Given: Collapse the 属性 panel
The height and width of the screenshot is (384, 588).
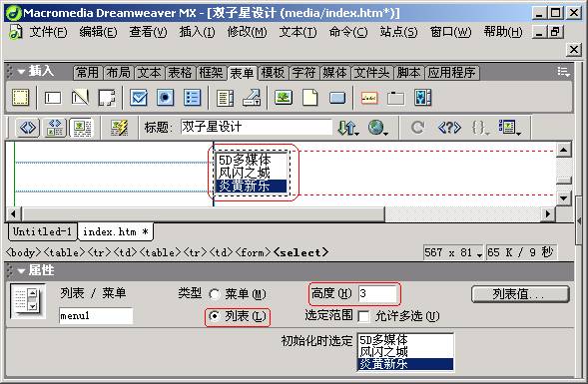Looking at the screenshot, I should click(x=21, y=271).
